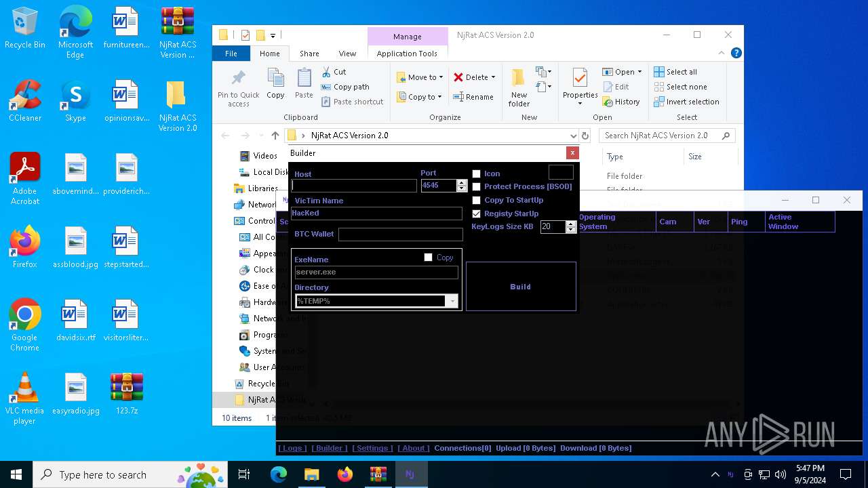Click Paste shortcut in ribbon

(352, 102)
